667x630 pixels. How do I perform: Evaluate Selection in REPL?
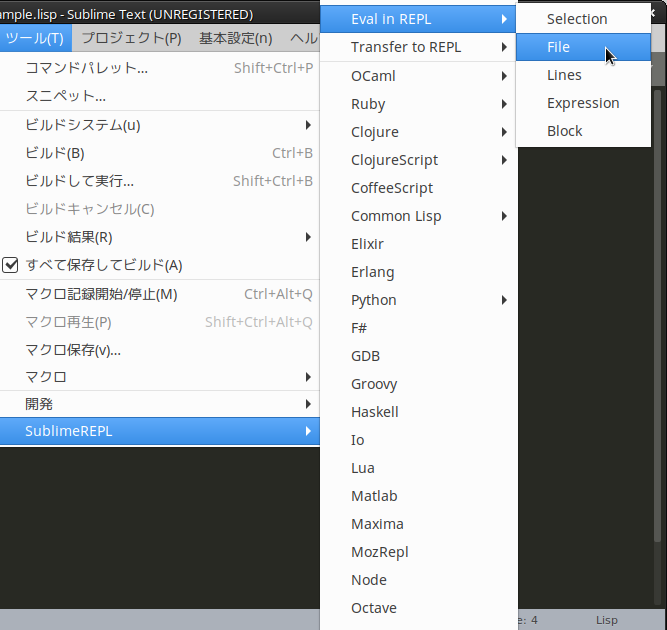583,19
